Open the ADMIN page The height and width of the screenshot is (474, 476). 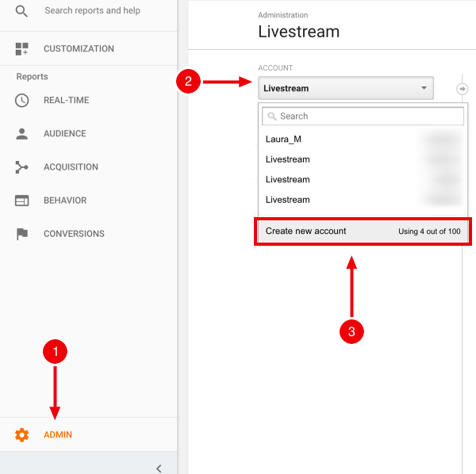(x=58, y=434)
